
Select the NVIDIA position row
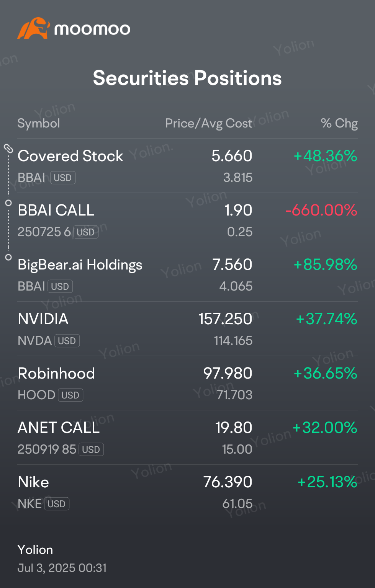point(188,329)
